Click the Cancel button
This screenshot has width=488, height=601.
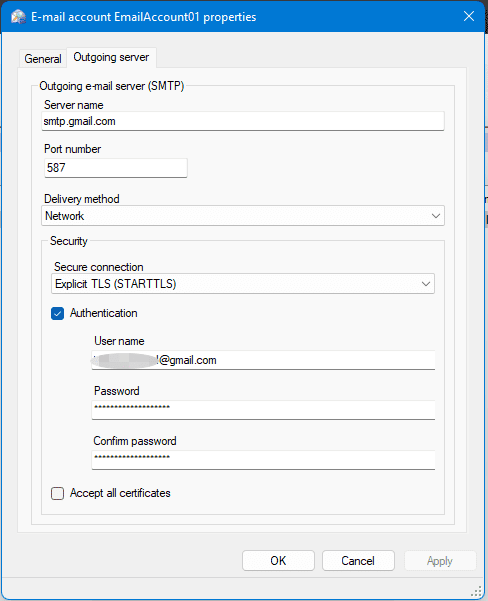point(358,561)
